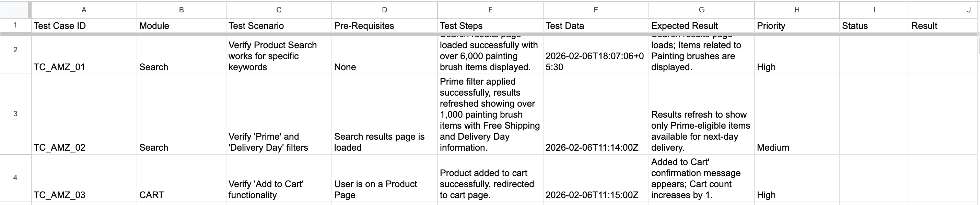Select column F header

(x=596, y=10)
